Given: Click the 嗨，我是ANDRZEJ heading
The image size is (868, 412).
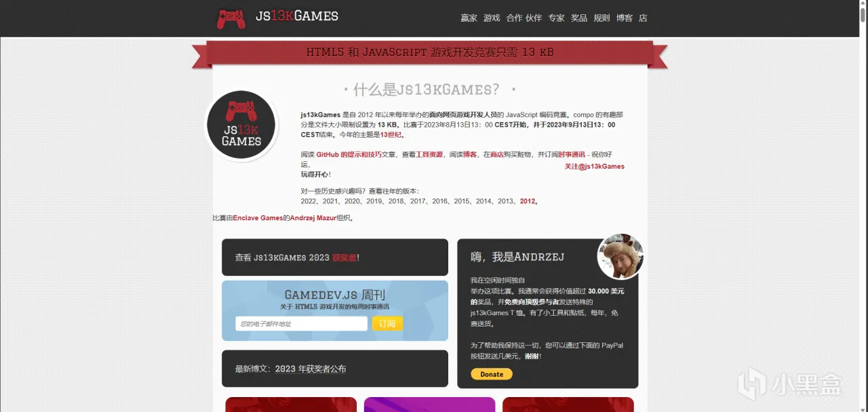Looking at the screenshot, I should click(517, 257).
